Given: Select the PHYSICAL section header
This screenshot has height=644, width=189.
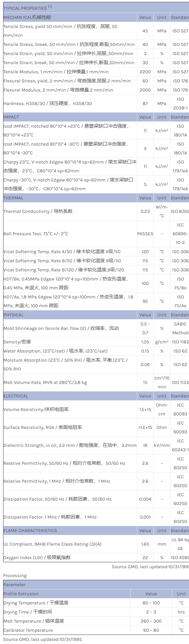Looking at the screenshot, I should pyautogui.click(x=13, y=315).
